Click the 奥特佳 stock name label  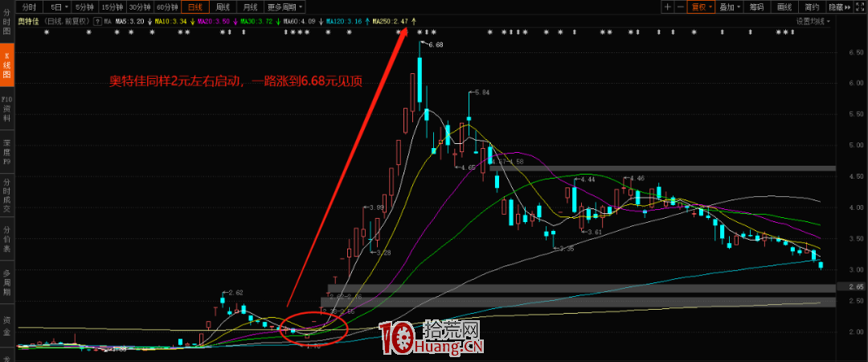click(27, 22)
